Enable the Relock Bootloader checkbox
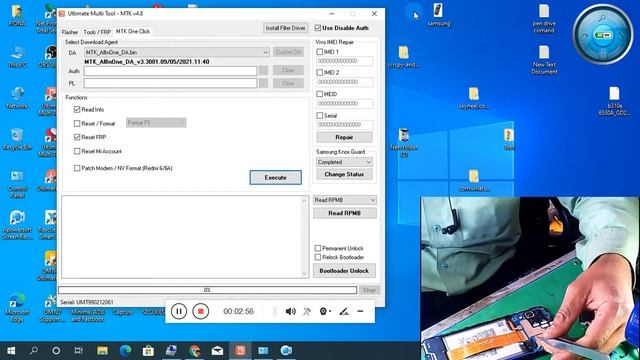Image resolution: width=640 pixels, height=360 pixels. point(318,257)
